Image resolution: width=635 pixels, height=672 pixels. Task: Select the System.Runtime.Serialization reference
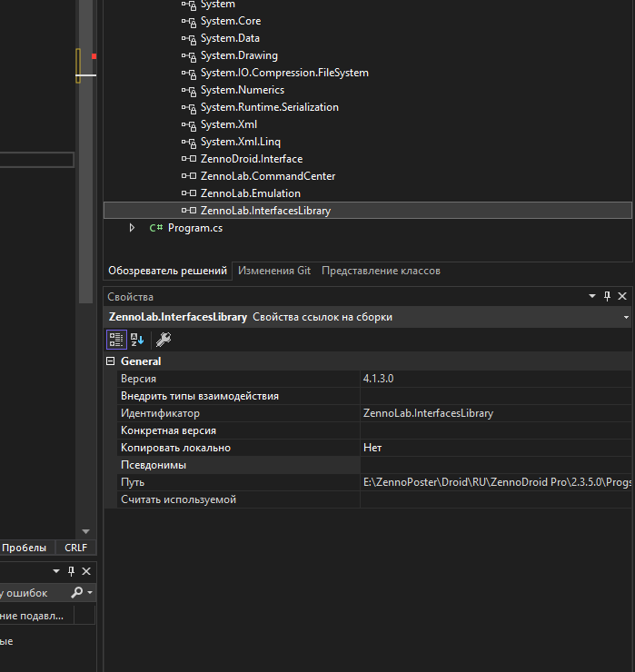point(269,107)
